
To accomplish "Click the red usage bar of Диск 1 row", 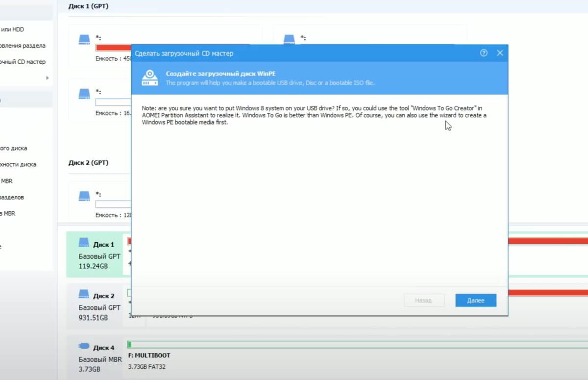I will coord(548,241).
